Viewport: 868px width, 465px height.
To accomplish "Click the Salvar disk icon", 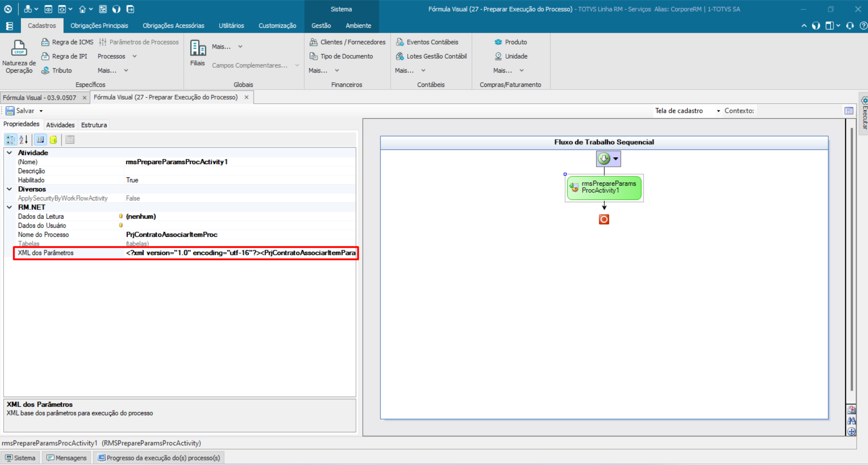I will 10,111.
